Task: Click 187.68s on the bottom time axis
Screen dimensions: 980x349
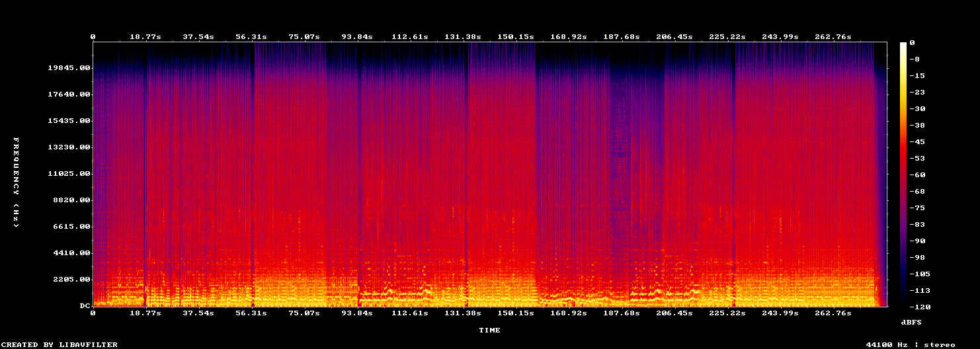Action: (622, 313)
